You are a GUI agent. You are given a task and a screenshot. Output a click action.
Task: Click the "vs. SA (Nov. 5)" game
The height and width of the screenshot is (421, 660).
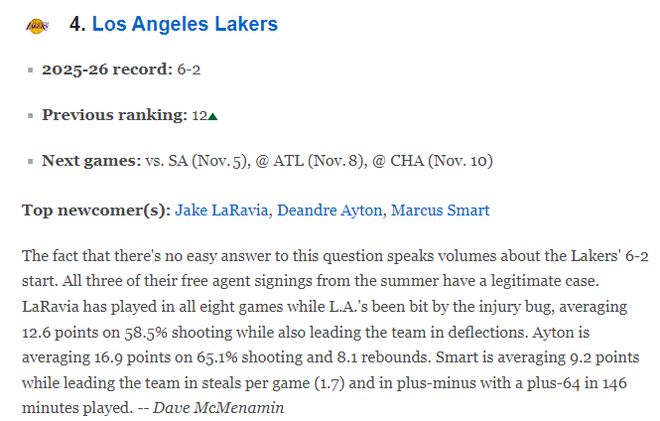coord(193,160)
